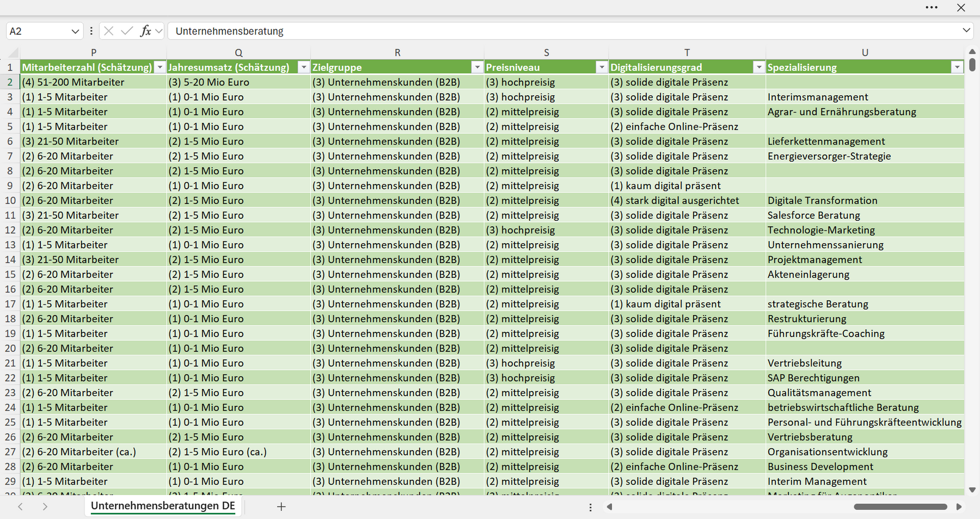The height and width of the screenshot is (519, 980).
Task: Click the insert function fx icon
Action: click(x=145, y=31)
